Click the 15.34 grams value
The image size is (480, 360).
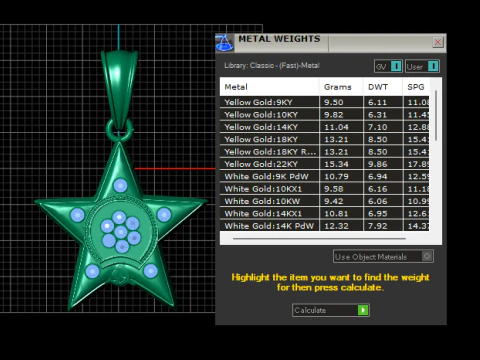(x=336, y=164)
